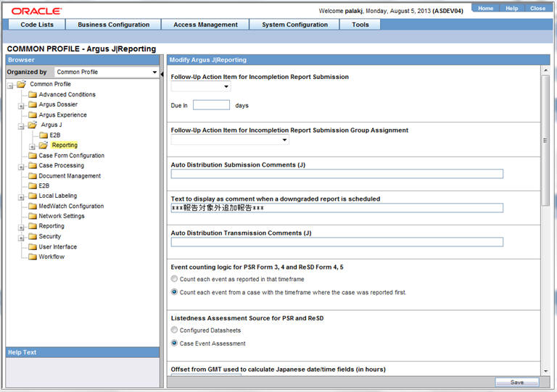The width and height of the screenshot is (557, 392).
Task: Expand the Argus Dossier tree node
Action: pos(21,106)
